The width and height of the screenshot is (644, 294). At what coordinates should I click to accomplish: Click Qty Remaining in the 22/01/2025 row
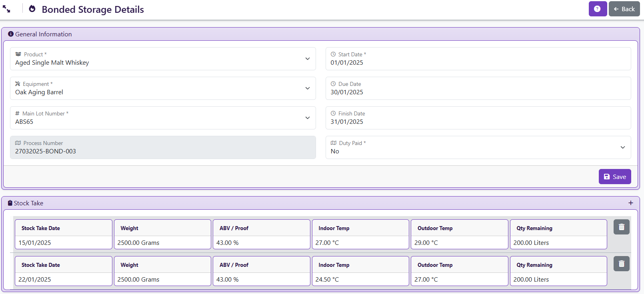coord(558,280)
